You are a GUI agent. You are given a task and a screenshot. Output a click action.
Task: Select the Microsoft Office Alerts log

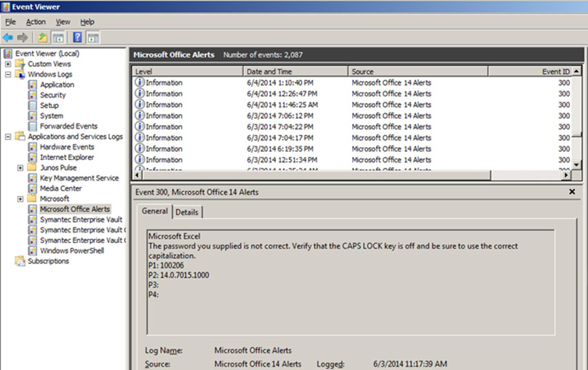coord(75,209)
